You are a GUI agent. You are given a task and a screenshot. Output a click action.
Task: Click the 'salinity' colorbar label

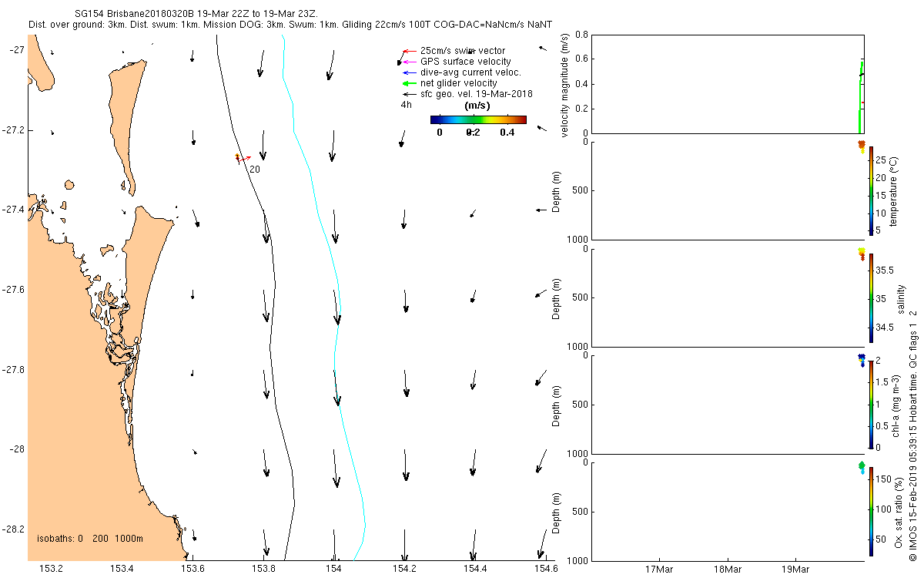[x=901, y=297]
